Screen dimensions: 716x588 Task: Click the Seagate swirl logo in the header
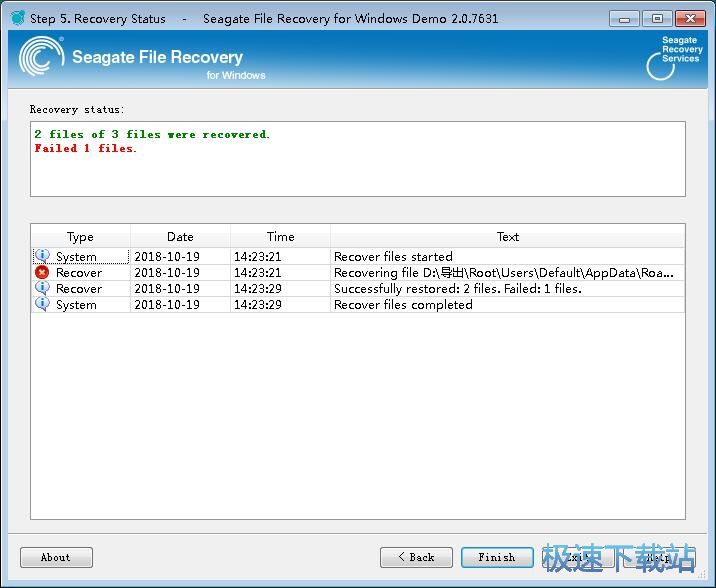click(x=42, y=57)
